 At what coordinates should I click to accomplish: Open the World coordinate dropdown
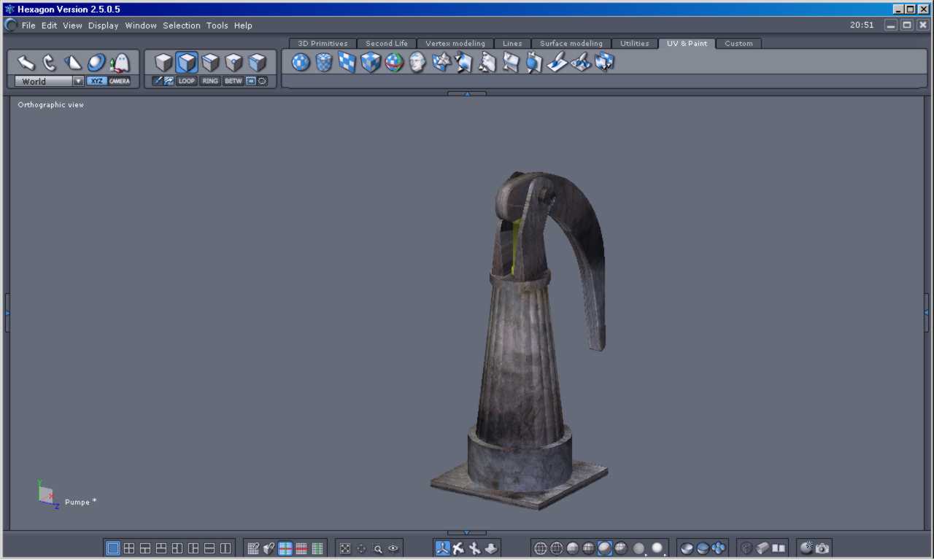(x=78, y=81)
